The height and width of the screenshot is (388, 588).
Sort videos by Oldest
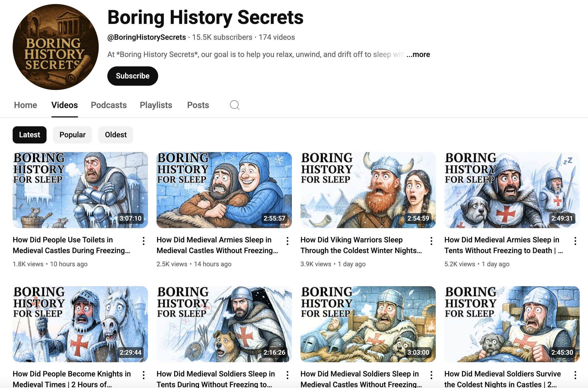(116, 135)
